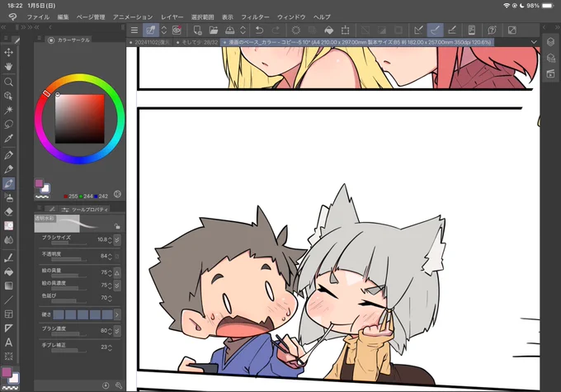The image size is (561, 392).
Task: Toggle Snap to ruler icon
Action: [418, 31]
